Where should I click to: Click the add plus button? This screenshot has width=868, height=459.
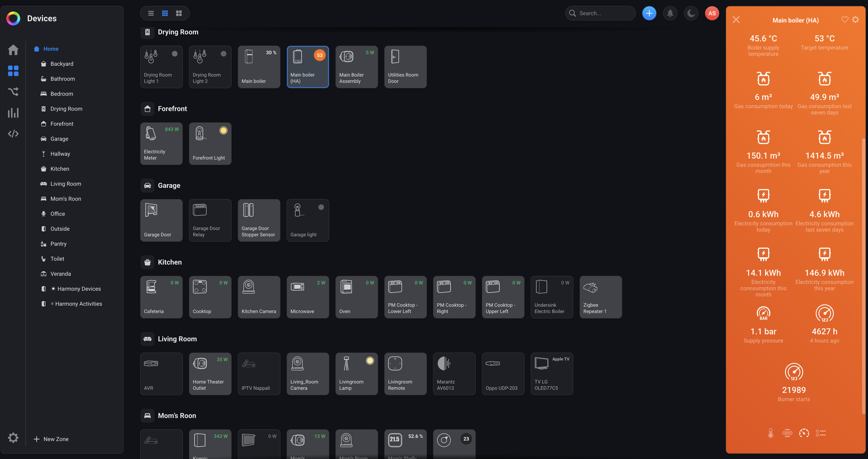pyautogui.click(x=649, y=13)
